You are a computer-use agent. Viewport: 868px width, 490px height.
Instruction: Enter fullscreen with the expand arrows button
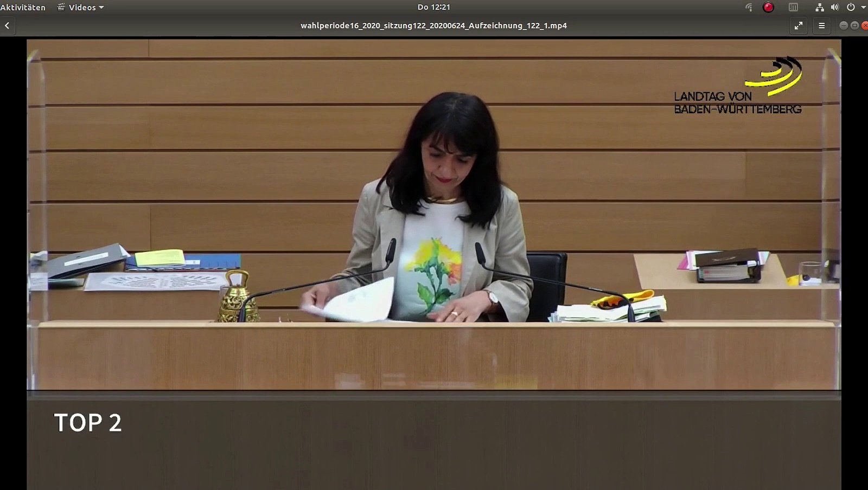[x=799, y=25]
